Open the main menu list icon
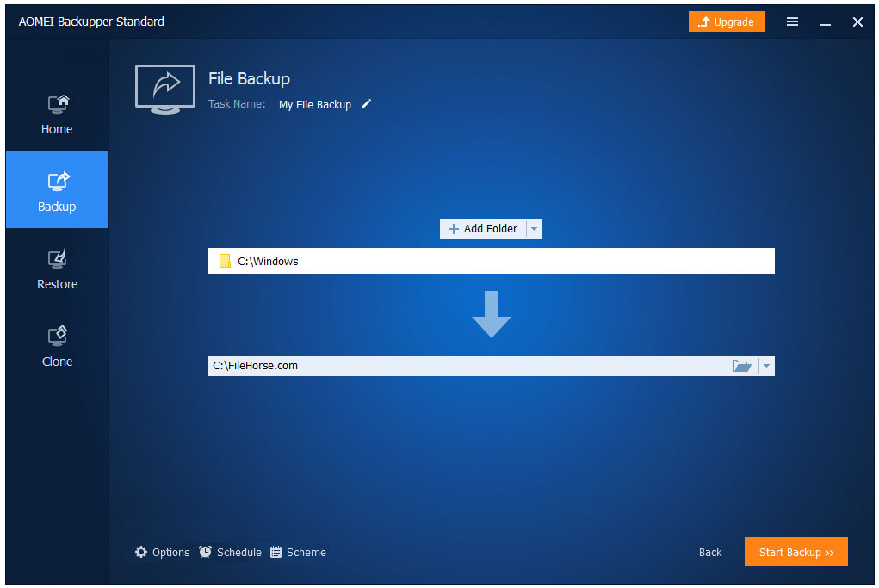 point(791,22)
